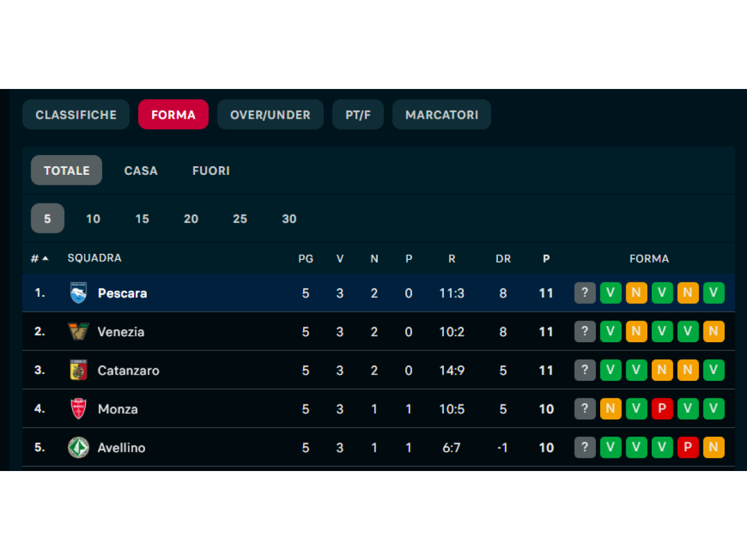Select the TOTALE filter

67,170
